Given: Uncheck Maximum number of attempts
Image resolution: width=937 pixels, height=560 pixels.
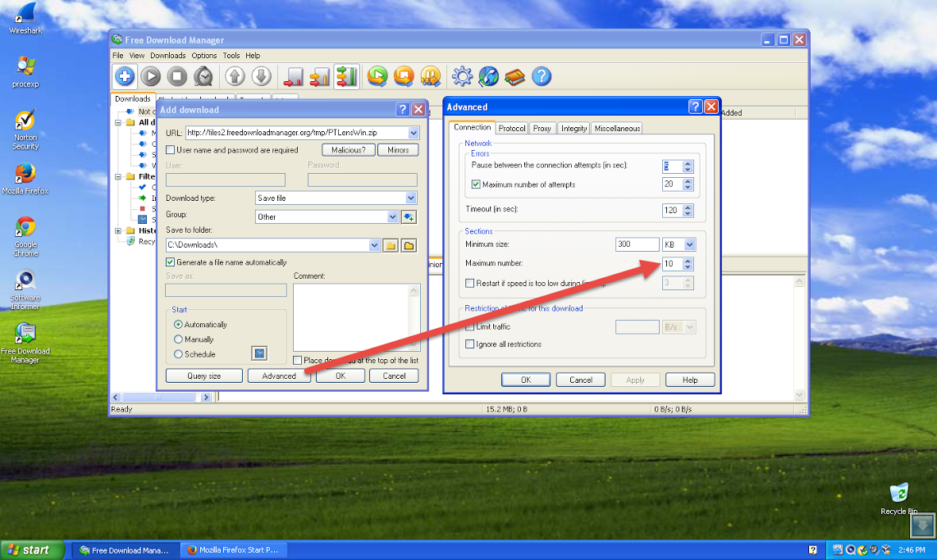Looking at the screenshot, I should click(476, 184).
